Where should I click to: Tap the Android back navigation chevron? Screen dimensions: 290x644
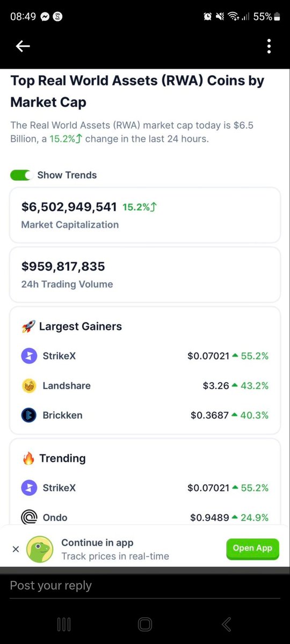pyautogui.click(x=226, y=624)
